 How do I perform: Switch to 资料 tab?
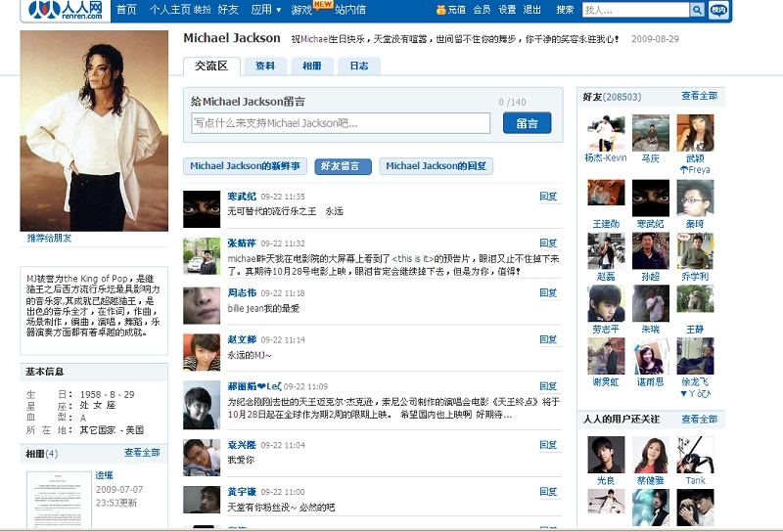[265, 66]
